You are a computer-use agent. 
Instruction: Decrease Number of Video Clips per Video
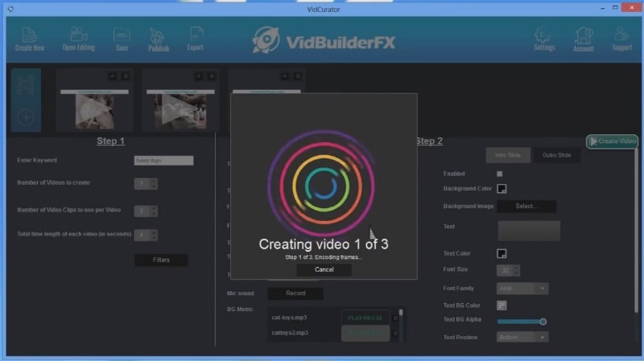pos(154,214)
